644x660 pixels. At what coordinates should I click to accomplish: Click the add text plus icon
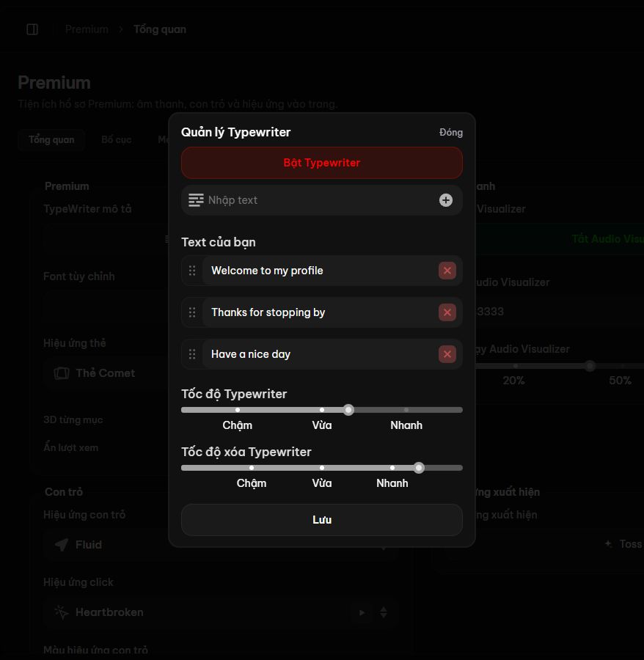tap(446, 200)
